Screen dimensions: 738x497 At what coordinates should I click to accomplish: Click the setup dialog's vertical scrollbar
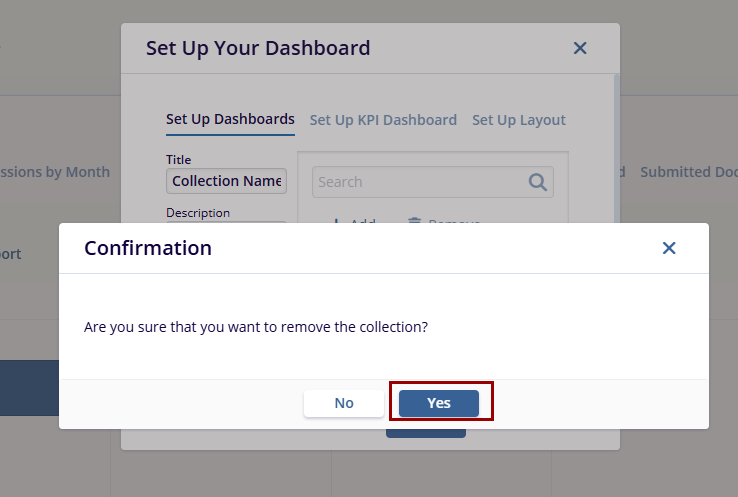tap(616, 150)
